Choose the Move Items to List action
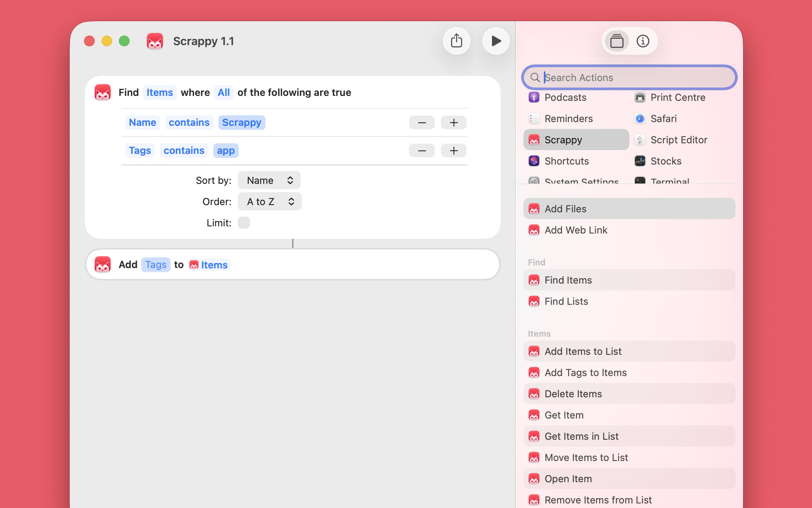The width and height of the screenshot is (812, 508). [629, 457]
